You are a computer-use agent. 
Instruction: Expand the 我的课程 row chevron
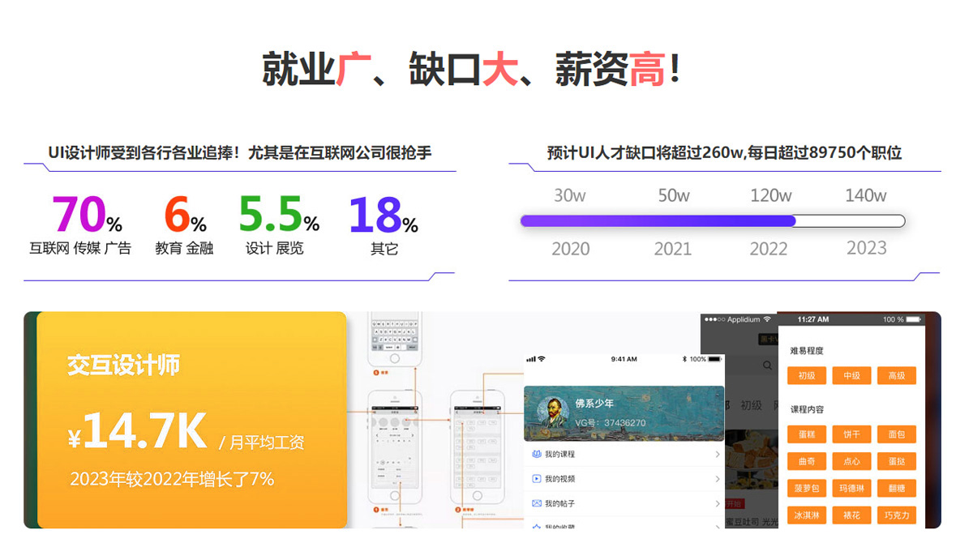click(x=718, y=455)
